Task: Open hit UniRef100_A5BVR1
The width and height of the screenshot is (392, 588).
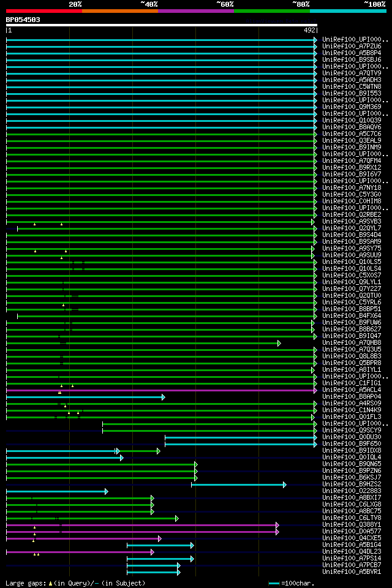Action: pyautogui.click(x=352, y=572)
